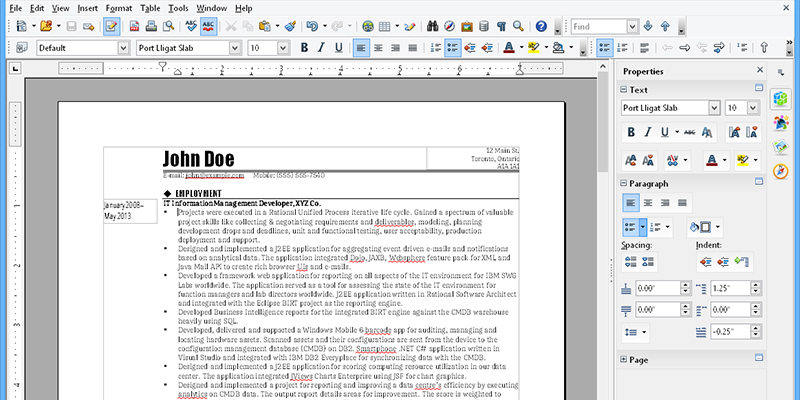Click the Insert Table grid icon
The image size is (800, 400).
click(385, 26)
